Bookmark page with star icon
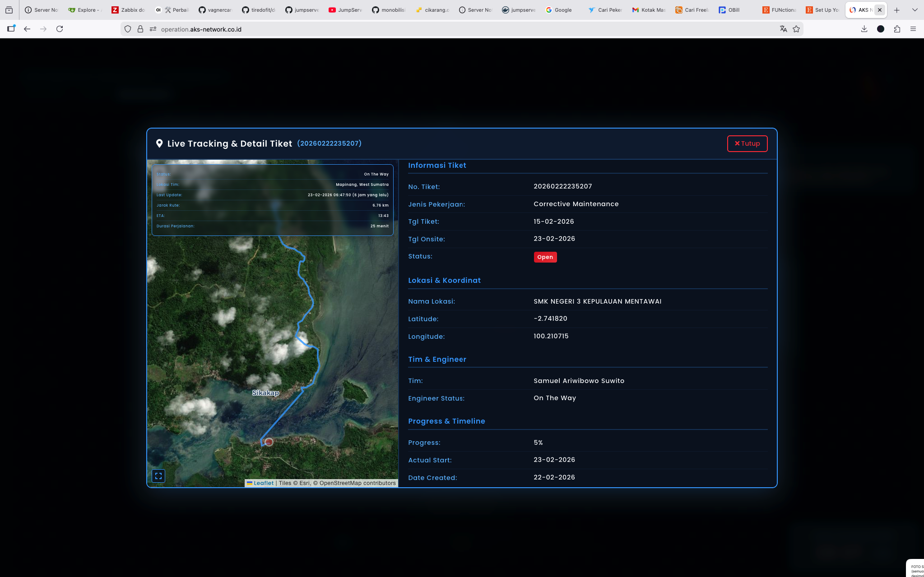Viewport: 924px width, 577px height. click(x=796, y=29)
